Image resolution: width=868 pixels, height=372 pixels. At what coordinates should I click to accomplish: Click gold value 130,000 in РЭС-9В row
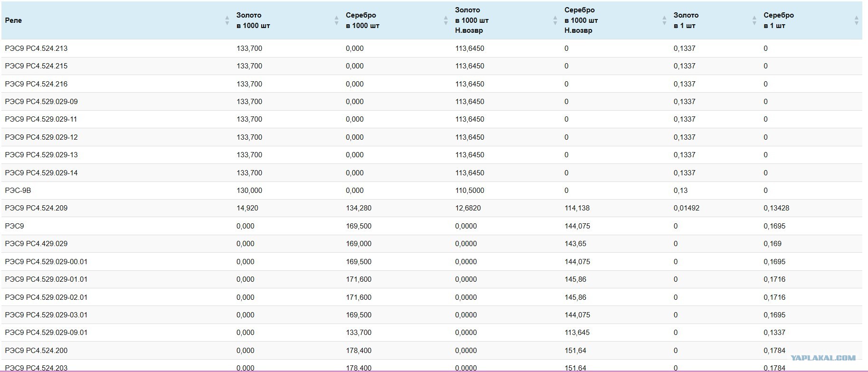point(249,191)
